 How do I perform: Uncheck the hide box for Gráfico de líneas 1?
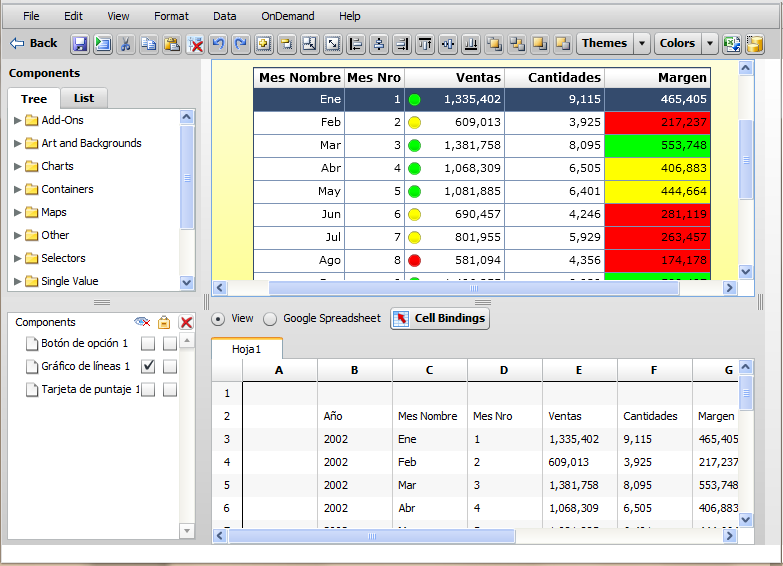pos(149,367)
